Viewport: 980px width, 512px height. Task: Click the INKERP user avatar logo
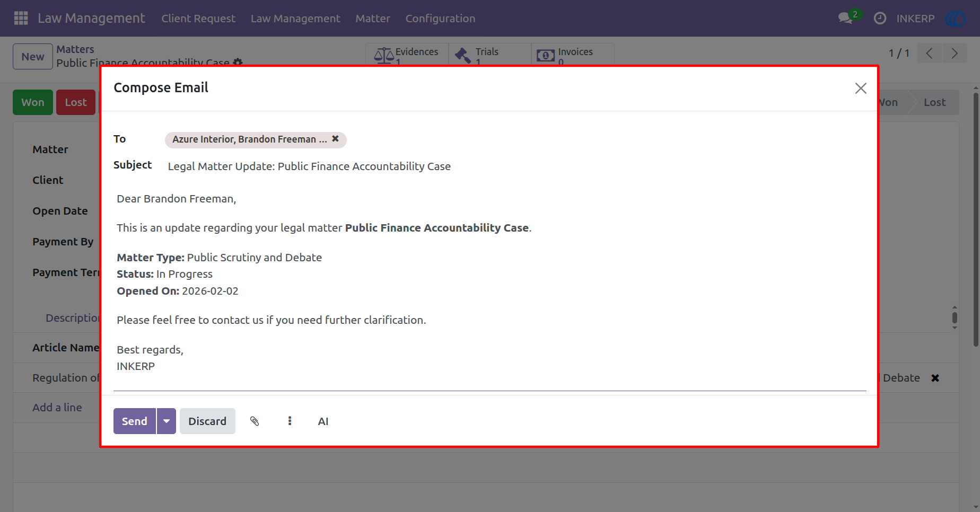coord(956,18)
